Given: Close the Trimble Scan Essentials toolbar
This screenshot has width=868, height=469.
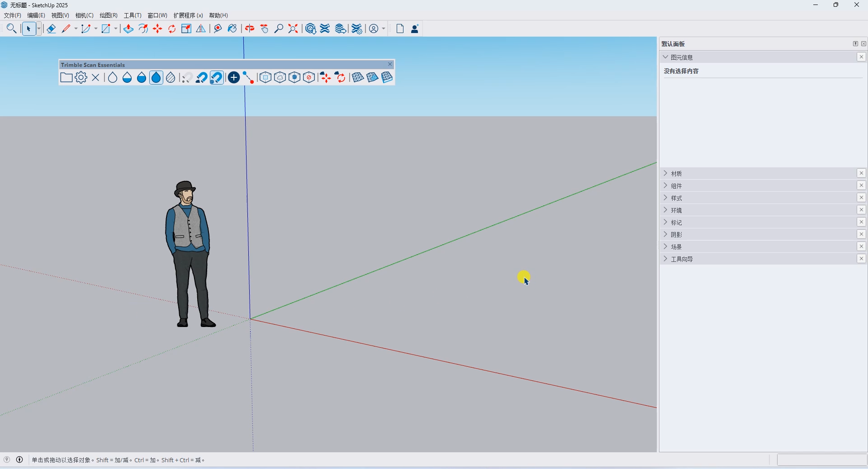Looking at the screenshot, I should pyautogui.click(x=390, y=64).
